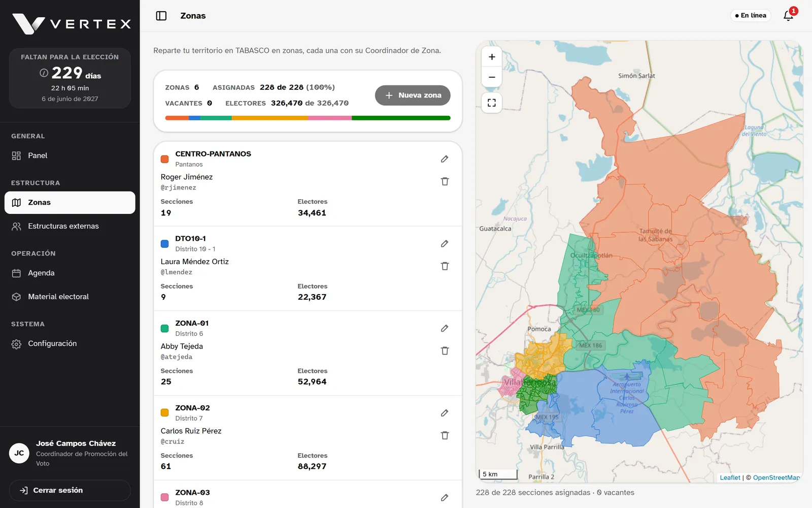Click the electors value 52,964

[x=312, y=382]
